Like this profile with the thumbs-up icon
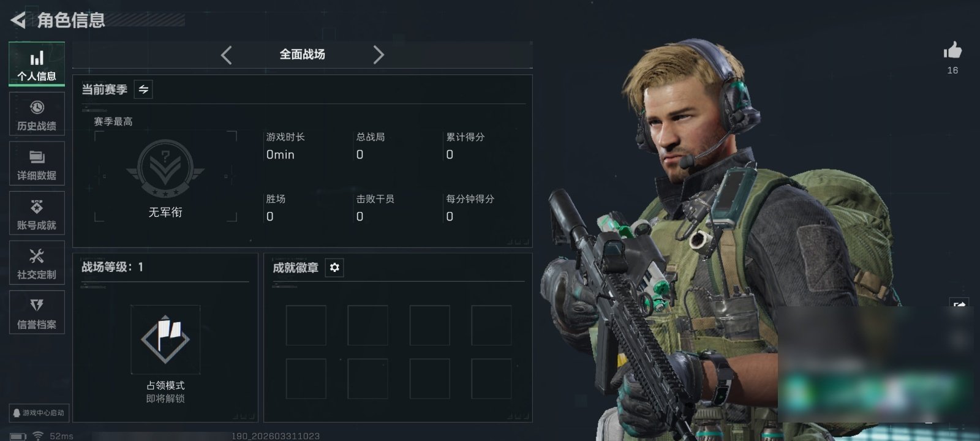The image size is (980, 441). point(952,50)
